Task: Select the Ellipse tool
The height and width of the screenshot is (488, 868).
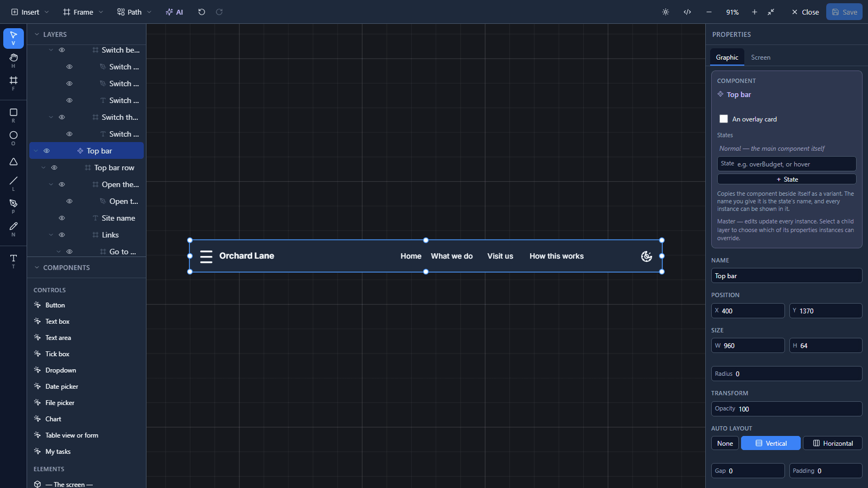Action: (14, 138)
